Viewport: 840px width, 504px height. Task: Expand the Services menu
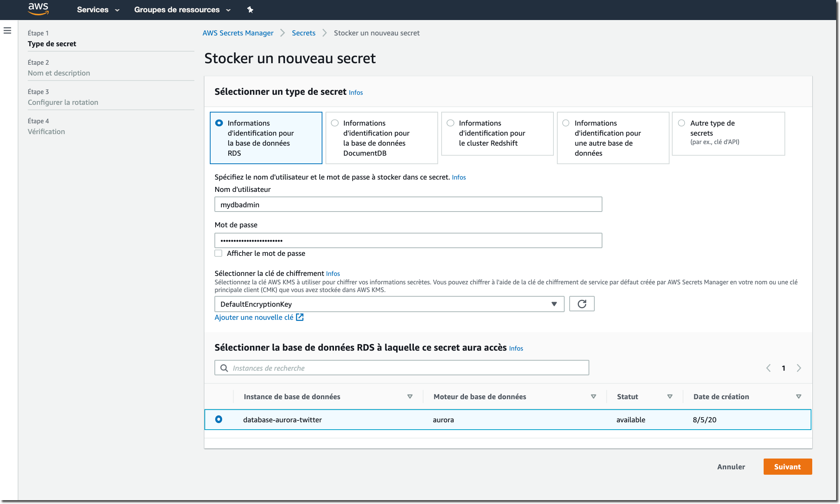pos(98,10)
